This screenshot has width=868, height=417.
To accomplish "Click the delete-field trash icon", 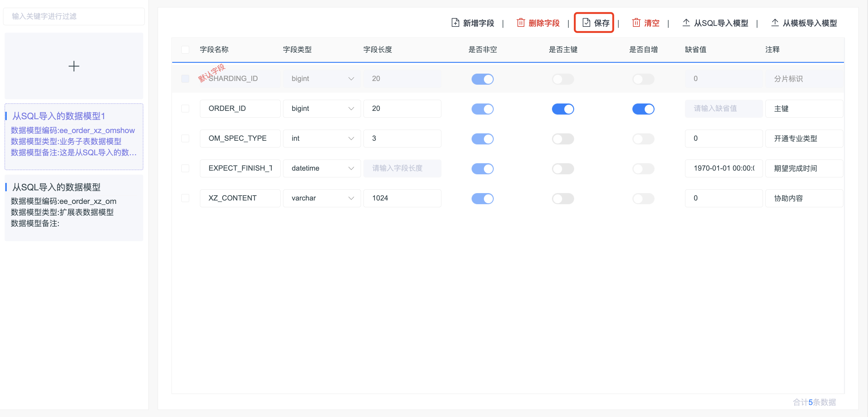I will tap(521, 22).
